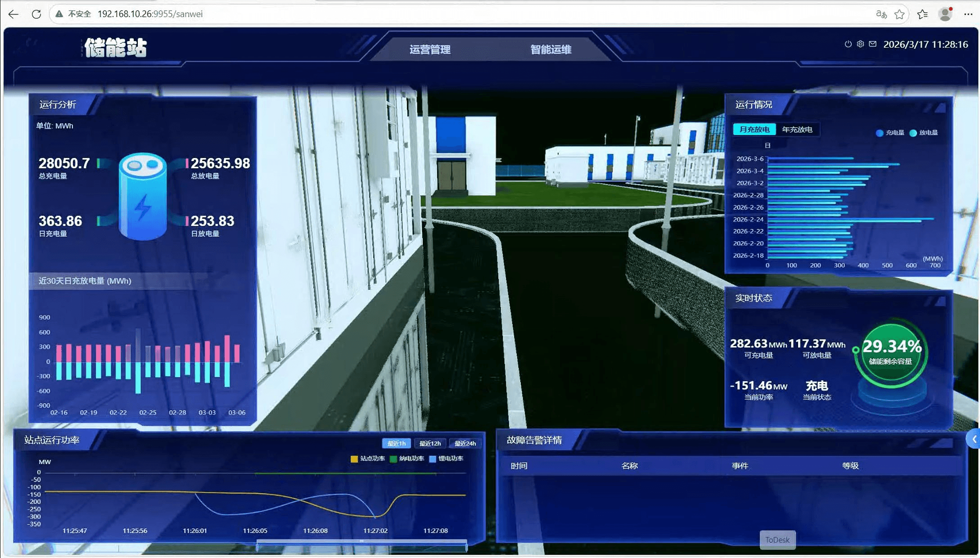Open the mail messages icon
The width and height of the screenshot is (980, 558).
click(x=872, y=44)
